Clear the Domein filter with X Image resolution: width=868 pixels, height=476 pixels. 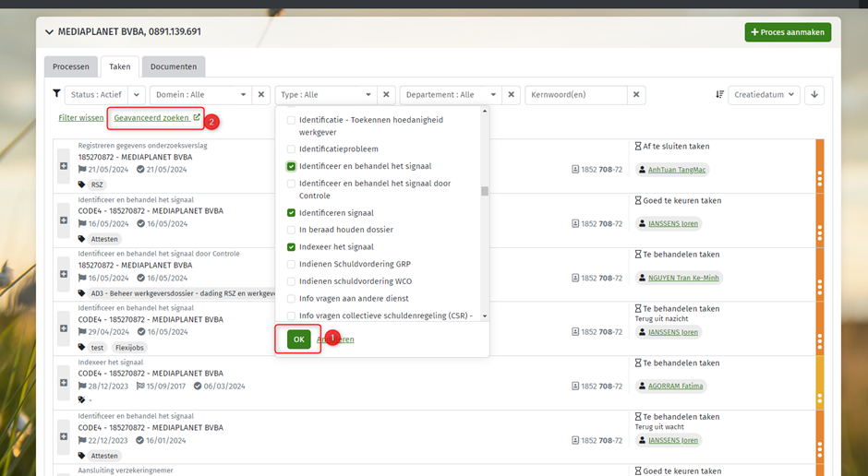tap(261, 94)
